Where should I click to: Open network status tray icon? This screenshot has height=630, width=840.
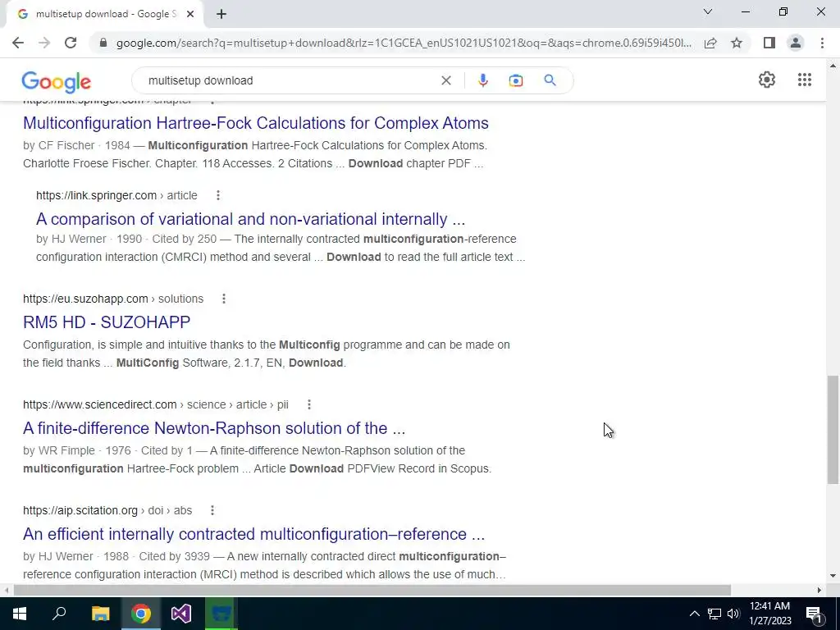tap(714, 614)
